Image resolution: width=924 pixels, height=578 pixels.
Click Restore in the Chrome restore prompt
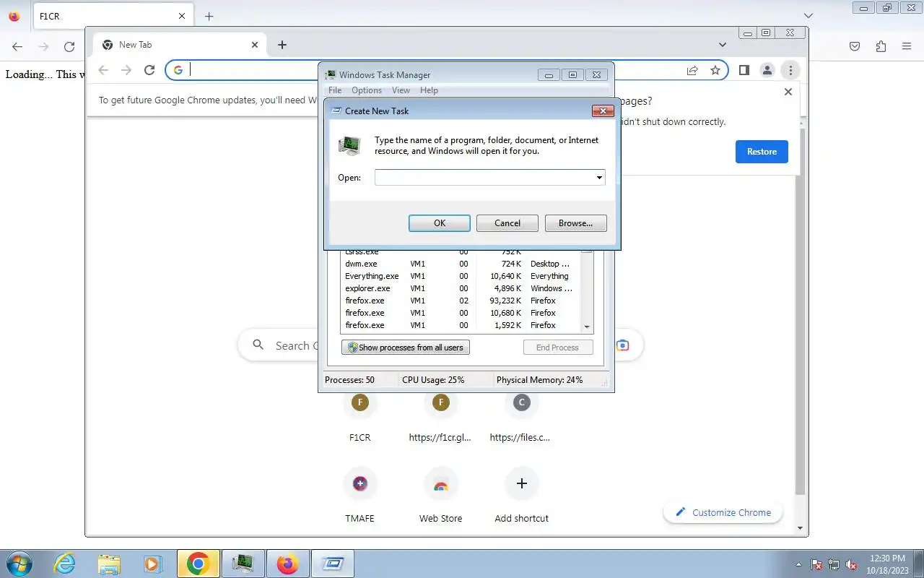[762, 152]
